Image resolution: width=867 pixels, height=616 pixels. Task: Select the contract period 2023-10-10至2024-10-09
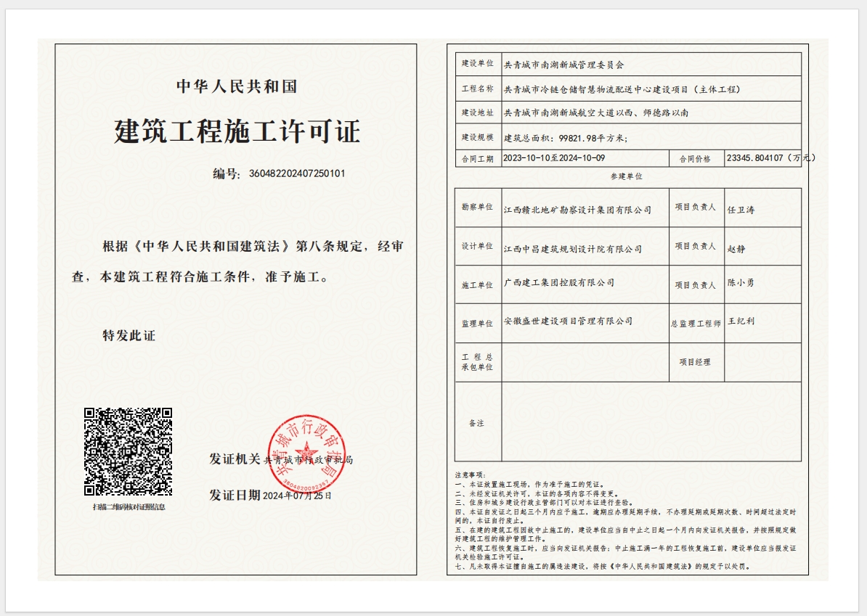tap(553, 158)
